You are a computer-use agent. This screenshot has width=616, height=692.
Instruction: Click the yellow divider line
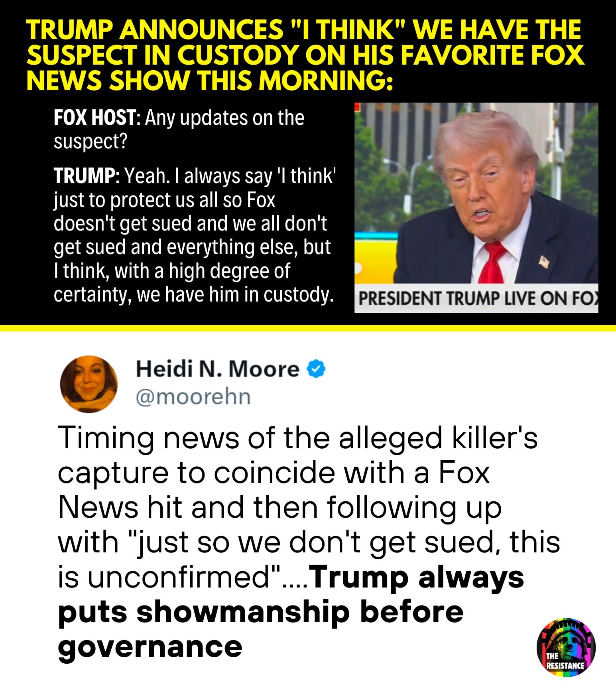(308, 328)
